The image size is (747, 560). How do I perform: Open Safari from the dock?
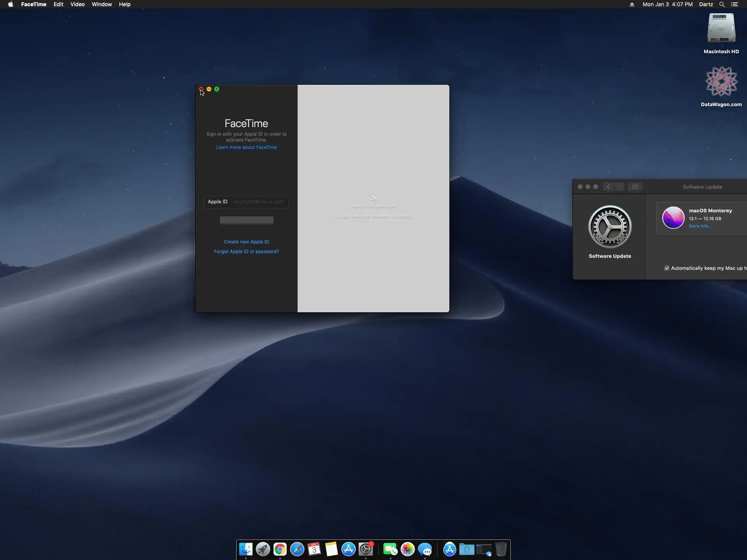(297, 549)
